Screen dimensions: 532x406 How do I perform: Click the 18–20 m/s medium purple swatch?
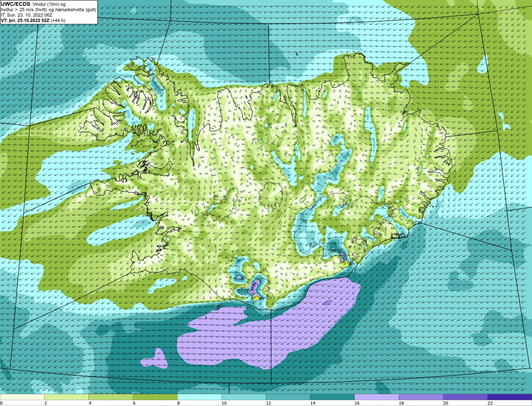(421, 397)
